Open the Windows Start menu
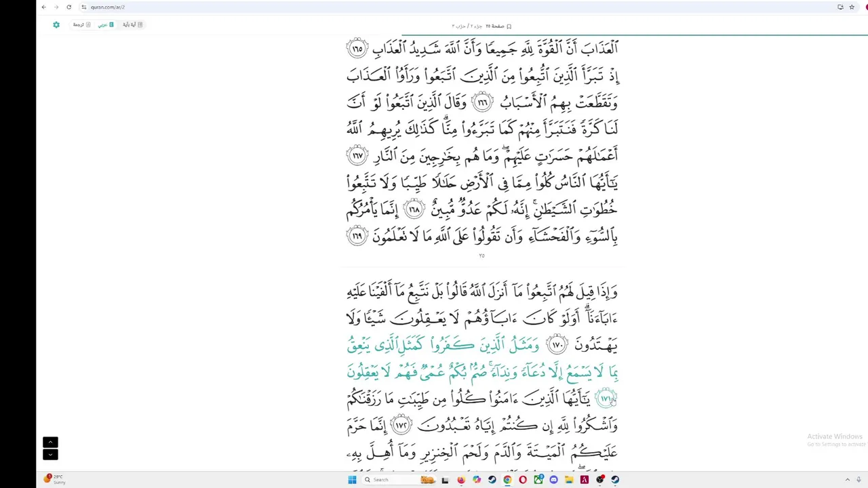 pyautogui.click(x=352, y=480)
